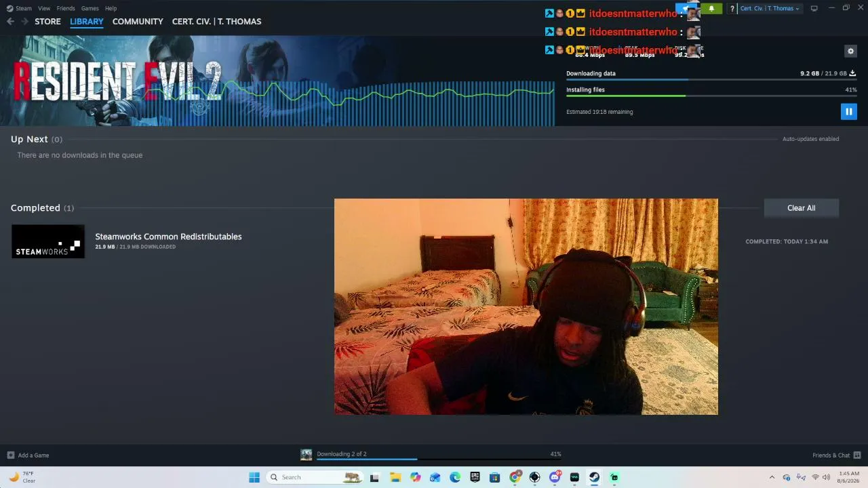Open the Steam notifications bell
Image resolution: width=868 pixels, height=488 pixels.
(711, 9)
